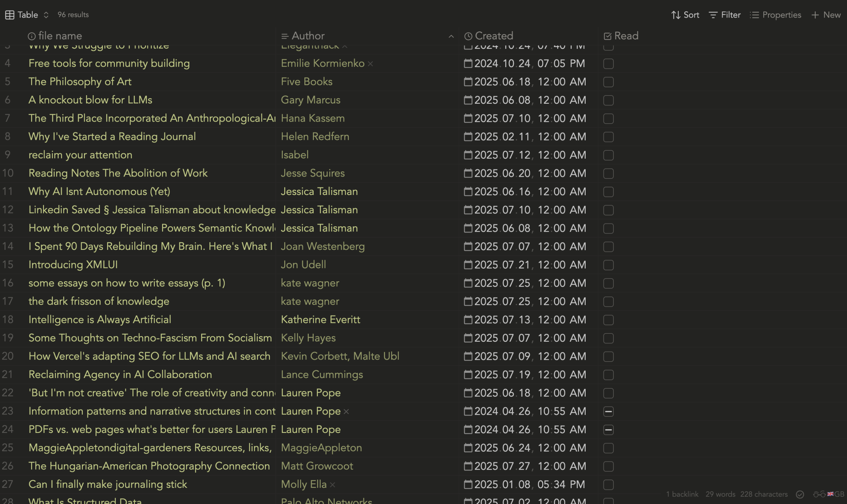The width and height of the screenshot is (847, 504).
Task: Click the Created column header
Action: click(x=494, y=36)
